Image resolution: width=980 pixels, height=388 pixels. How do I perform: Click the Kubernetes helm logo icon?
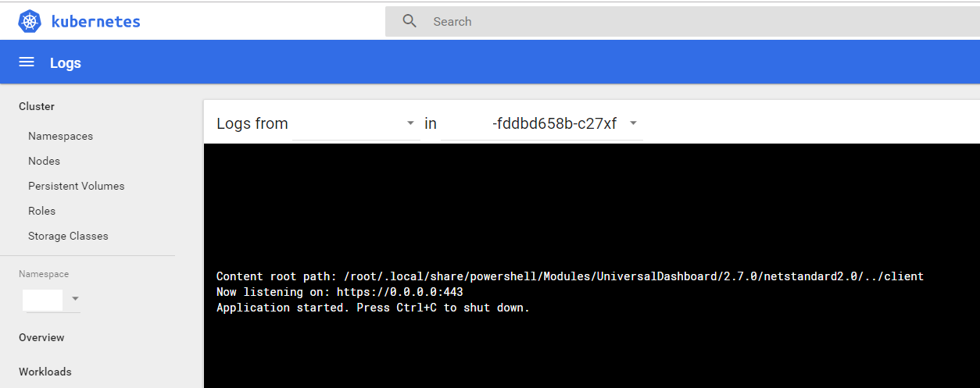[x=30, y=21]
